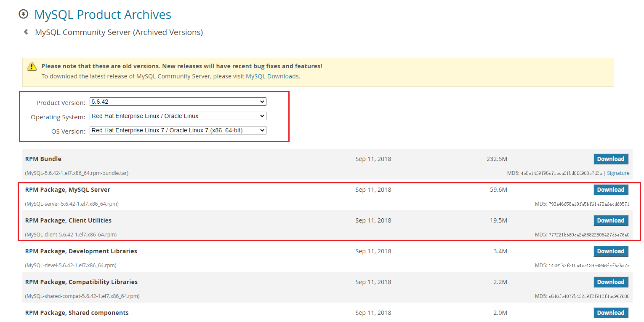The width and height of the screenshot is (644, 322).
Task: Click the 19.5M size of Client Utilities
Action: [498, 220]
